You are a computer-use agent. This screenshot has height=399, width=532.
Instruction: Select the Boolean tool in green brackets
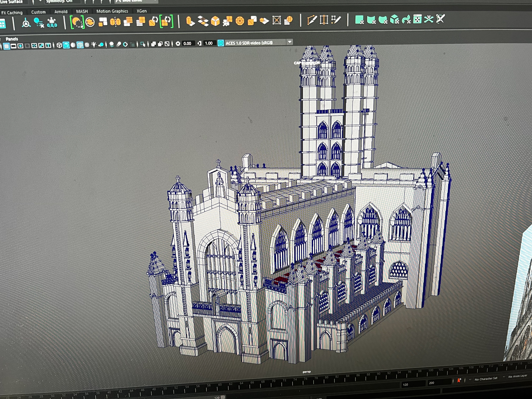pos(77,22)
